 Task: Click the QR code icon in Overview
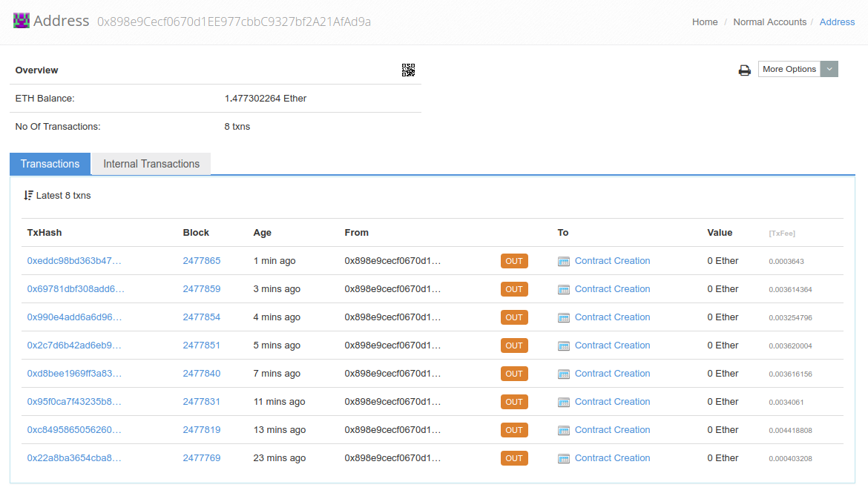(408, 70)
